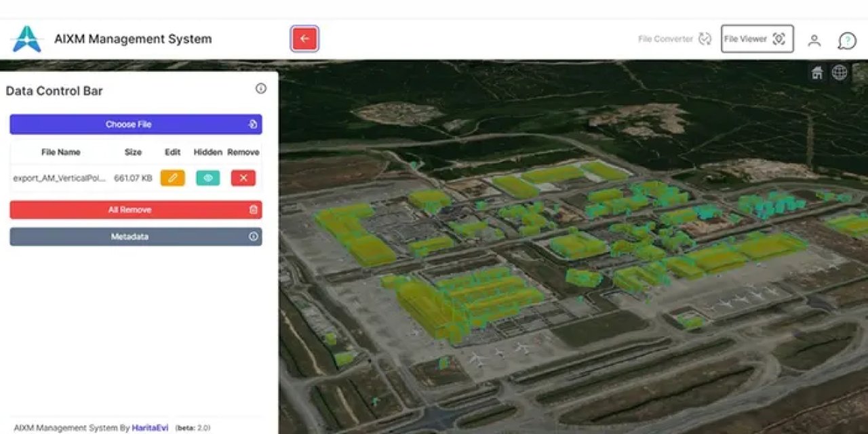Viewport: 868px width, 434px height.
Task: Click the All Remove button
Action: tap(136, 210)
